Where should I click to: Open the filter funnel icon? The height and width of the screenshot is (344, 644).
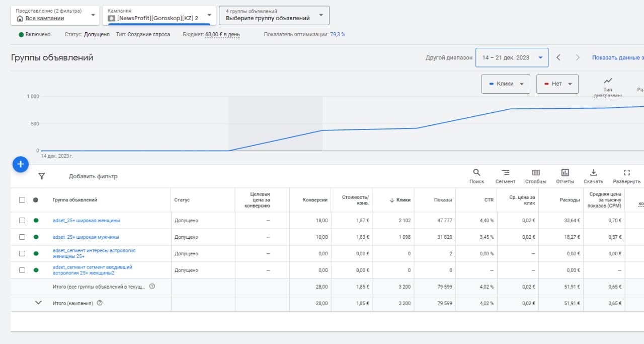coord(42,176)
